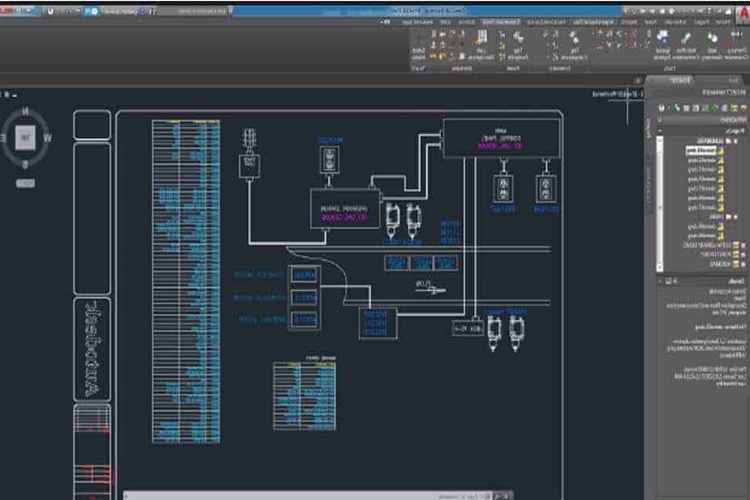The height and width of the screenshot is (500, 750).
Task: Click the Details section header in Project Manager
Action: pos(701,281)
